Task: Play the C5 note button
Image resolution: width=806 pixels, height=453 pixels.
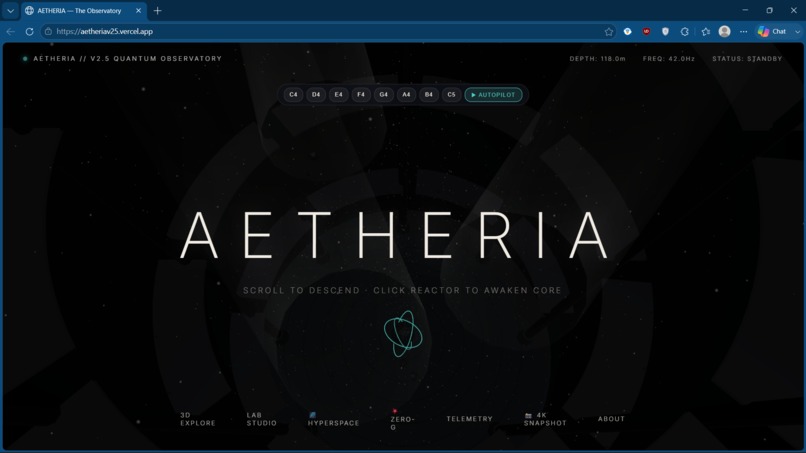Action: pos(451,95)
